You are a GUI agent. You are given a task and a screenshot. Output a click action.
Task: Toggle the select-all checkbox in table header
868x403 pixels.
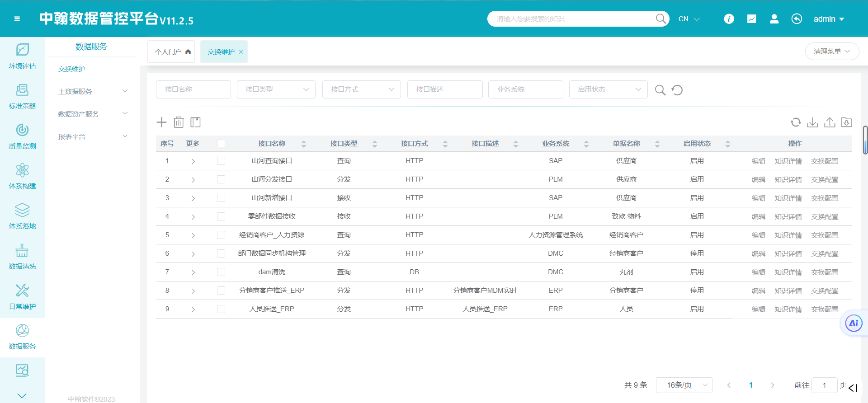point(221,144)
